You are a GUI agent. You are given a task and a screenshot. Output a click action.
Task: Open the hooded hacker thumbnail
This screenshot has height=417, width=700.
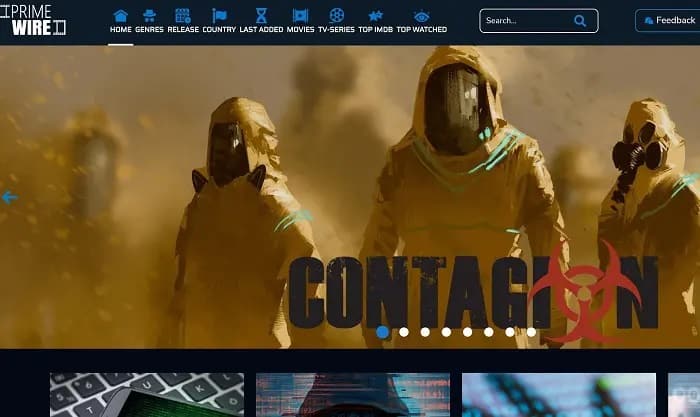click(353, 395)
